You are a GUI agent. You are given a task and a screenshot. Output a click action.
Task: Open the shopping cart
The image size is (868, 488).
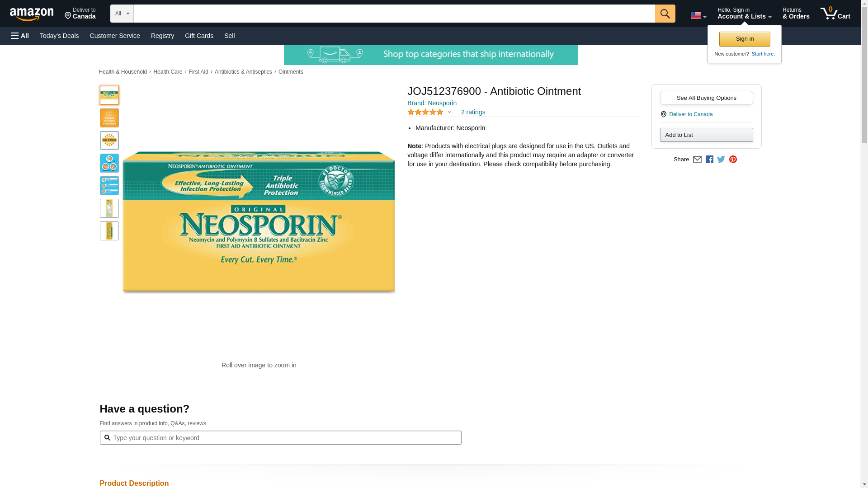[835, 14]
